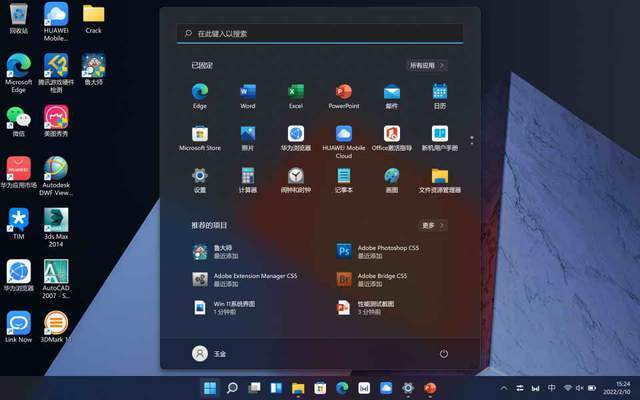Switch to PowerPoint on the taskbar
This screenshot has width=640, height=400.
pos(430,388)
